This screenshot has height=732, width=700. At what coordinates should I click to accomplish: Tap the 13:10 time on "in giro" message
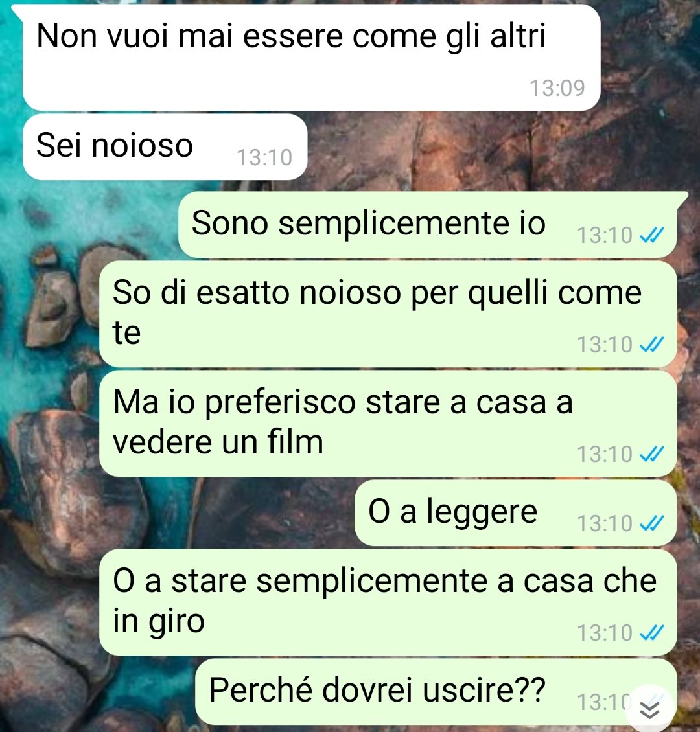click(605, 633)
